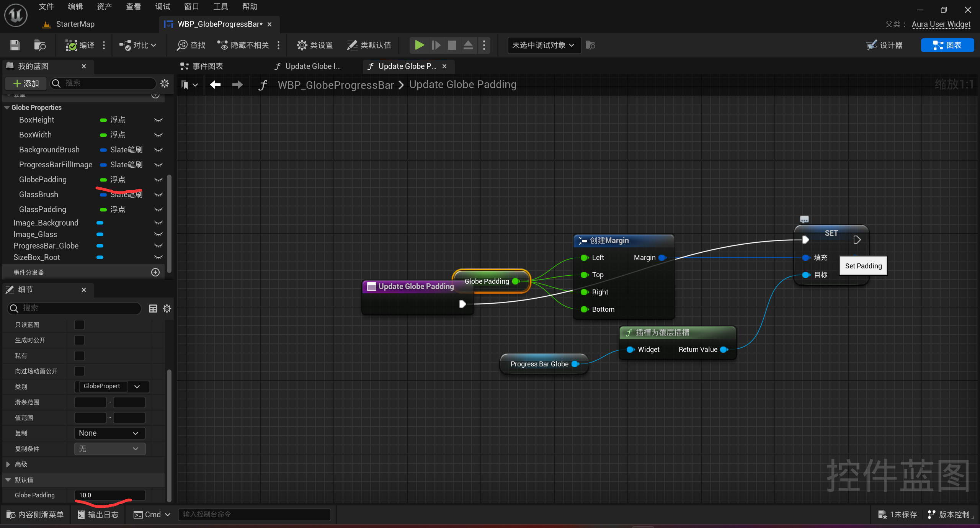980x528 pixels.
Task: Select the GlobePadding variable
Action: [x=43, y=180]
